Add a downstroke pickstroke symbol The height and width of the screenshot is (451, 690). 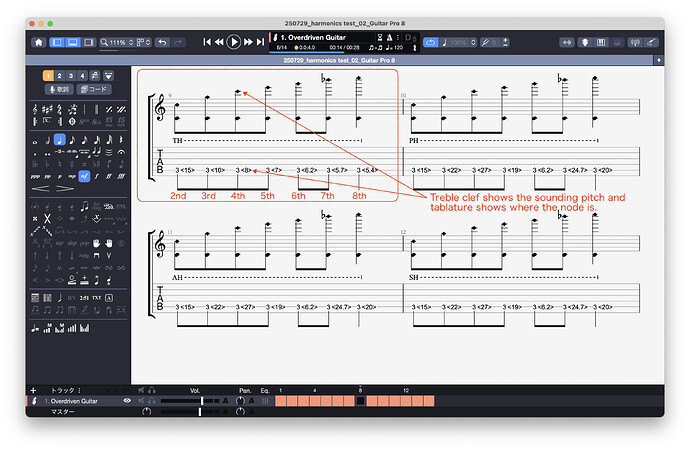click(x=96, y=255)
